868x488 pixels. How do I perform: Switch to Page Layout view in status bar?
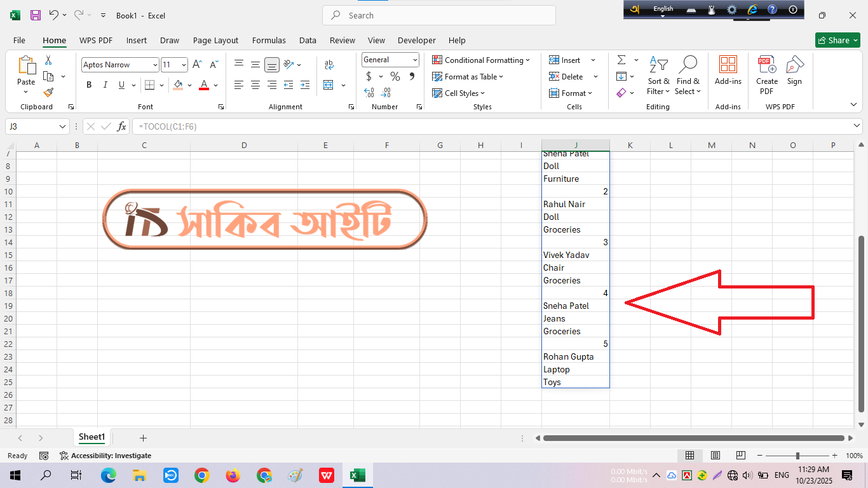pos(715,456)
